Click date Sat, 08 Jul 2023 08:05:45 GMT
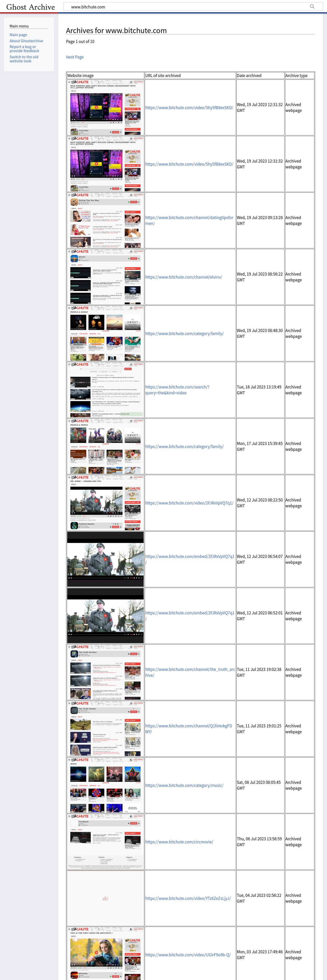Screen dimensions: 327x980 point(259,785)
